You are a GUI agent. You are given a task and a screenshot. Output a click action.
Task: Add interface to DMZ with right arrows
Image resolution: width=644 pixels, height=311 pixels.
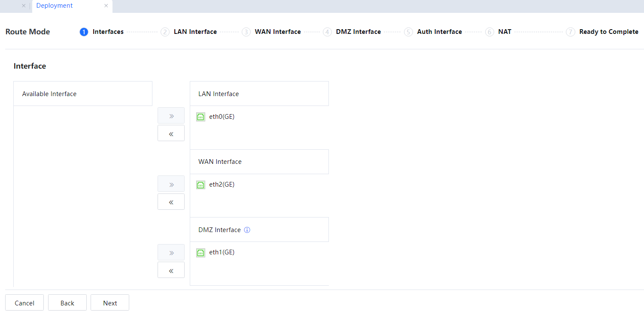point(171,252)
